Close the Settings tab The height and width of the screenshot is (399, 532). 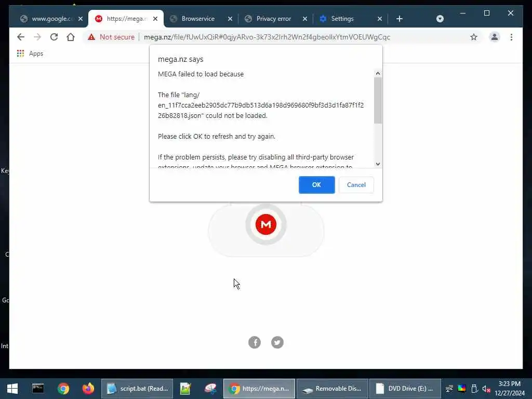(380, 19)
